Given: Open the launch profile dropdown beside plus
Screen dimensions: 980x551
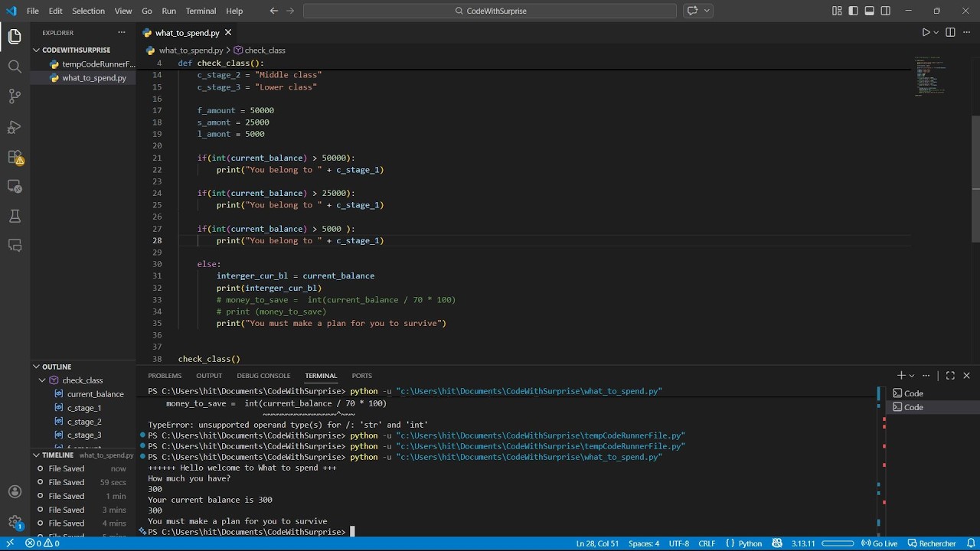Looking at the screenshot, I should pos(911,376).
